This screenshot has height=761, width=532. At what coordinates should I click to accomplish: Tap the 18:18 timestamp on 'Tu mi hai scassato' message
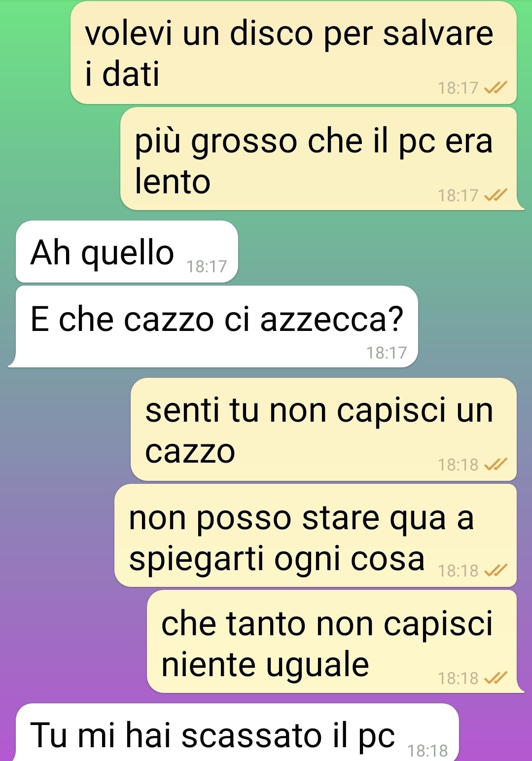coord(427,751)
